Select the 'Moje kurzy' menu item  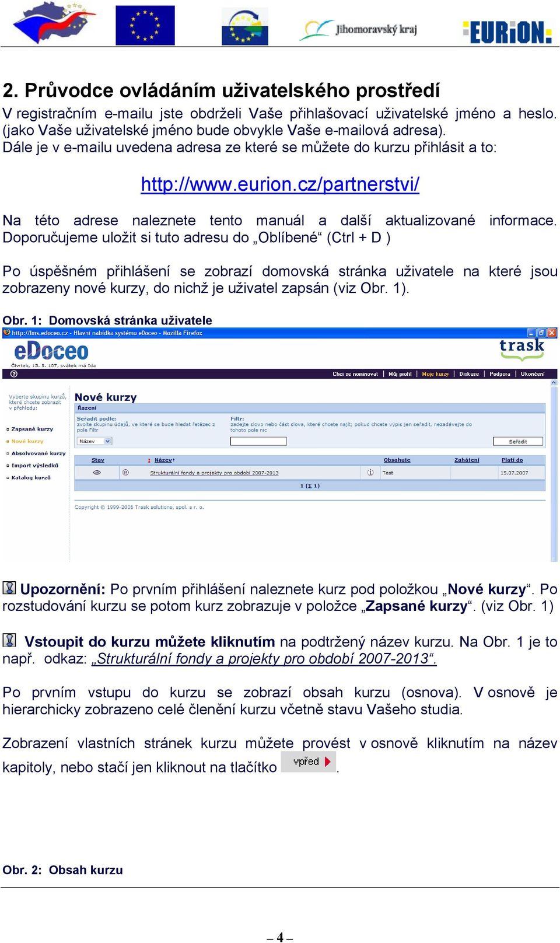[x=435, y=374]
